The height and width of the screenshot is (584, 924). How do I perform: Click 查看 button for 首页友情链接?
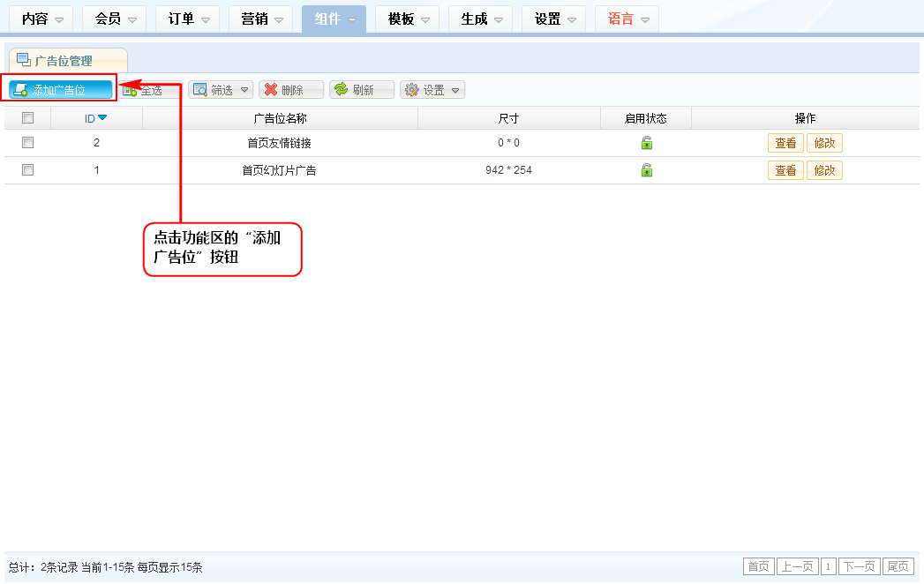point(785,143)
